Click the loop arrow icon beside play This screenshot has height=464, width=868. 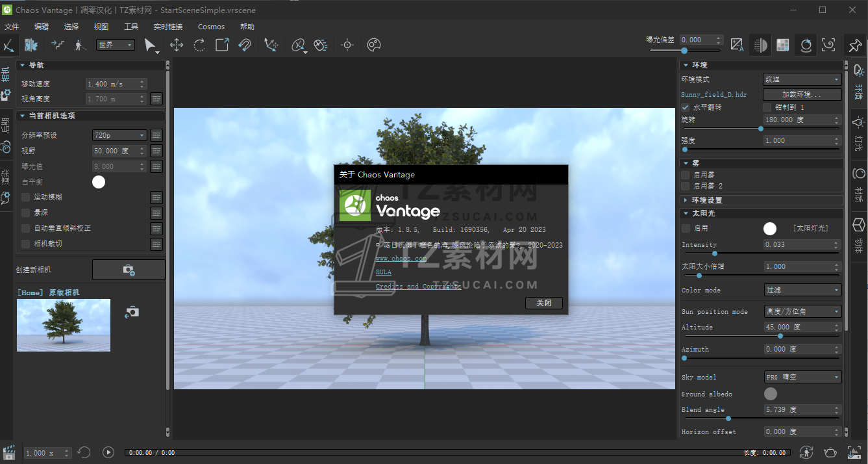tap(84, 452)
